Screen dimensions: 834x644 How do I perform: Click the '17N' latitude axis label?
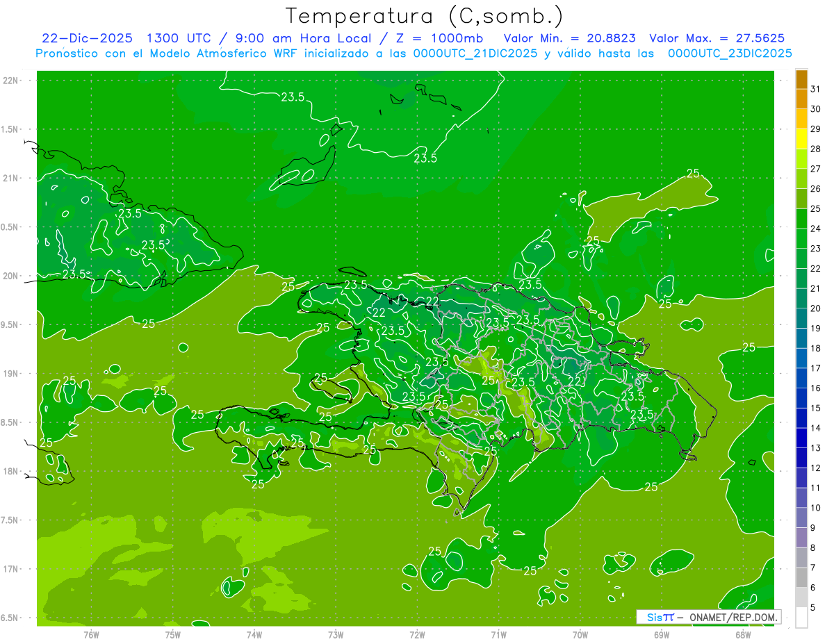coord(11,569)
